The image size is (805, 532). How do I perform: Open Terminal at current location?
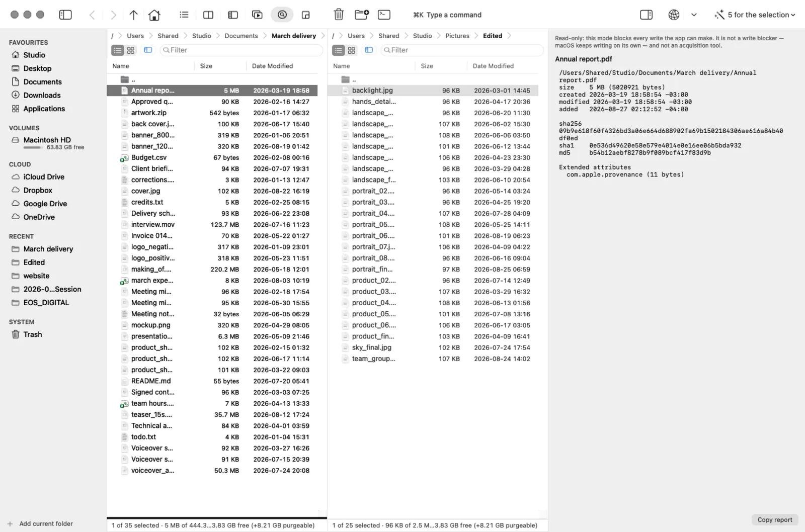(x=384, y=15)
